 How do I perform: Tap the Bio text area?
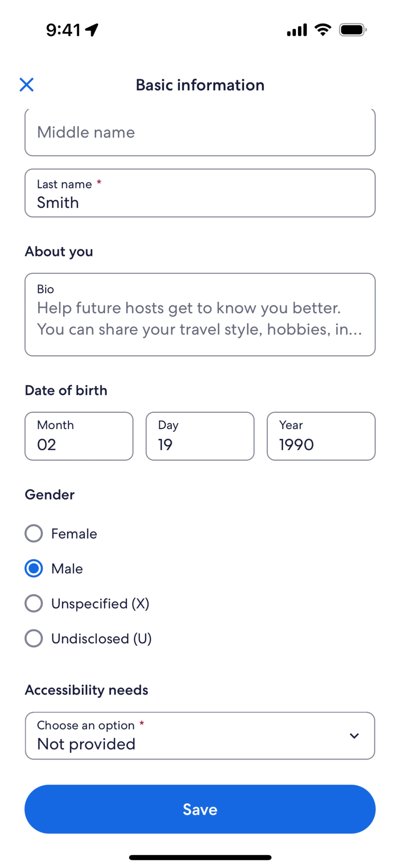[x=200, y=315]
